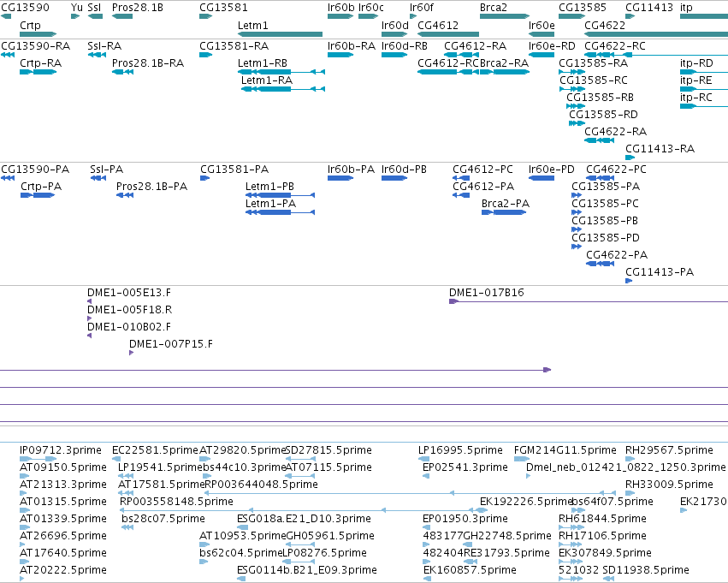Click the Brca2 gene bar
The height and width of the screenshot is (583, 728).
pos(504,16)
